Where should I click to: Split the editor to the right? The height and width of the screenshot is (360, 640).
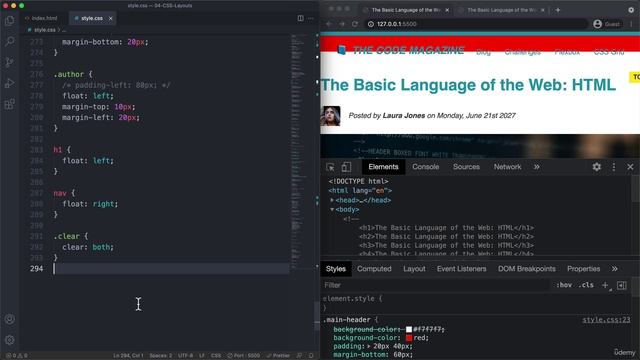300,18
